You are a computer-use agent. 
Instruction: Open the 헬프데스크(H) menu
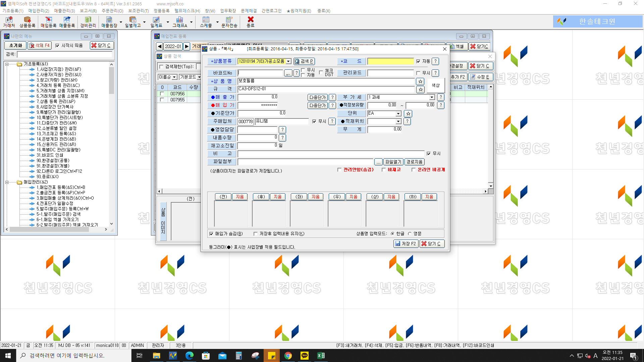click(187, 11)
